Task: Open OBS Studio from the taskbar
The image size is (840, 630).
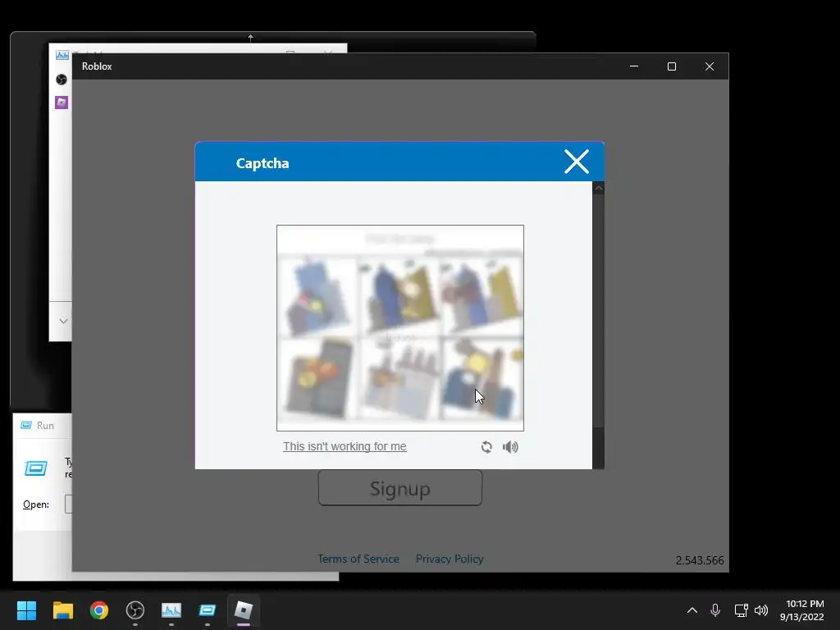Action: click(x=135, y=610)
